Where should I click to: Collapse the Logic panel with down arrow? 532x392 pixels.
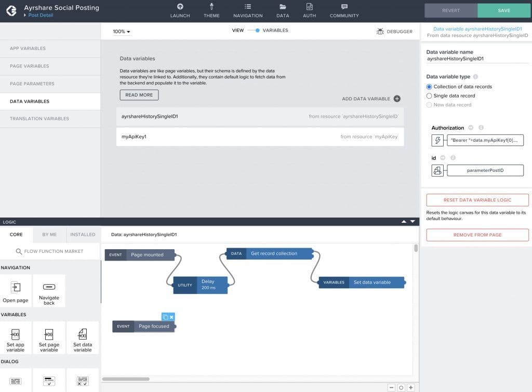pos(413,221)
